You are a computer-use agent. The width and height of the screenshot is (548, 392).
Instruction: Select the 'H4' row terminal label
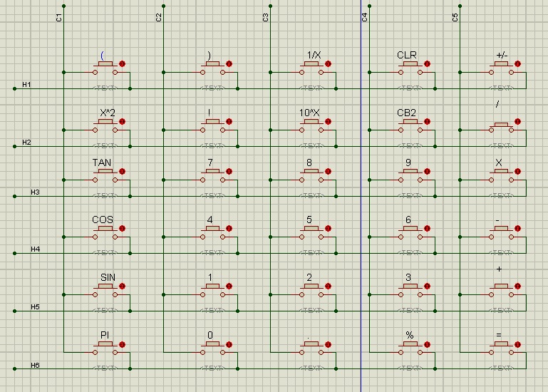point(36,249)
